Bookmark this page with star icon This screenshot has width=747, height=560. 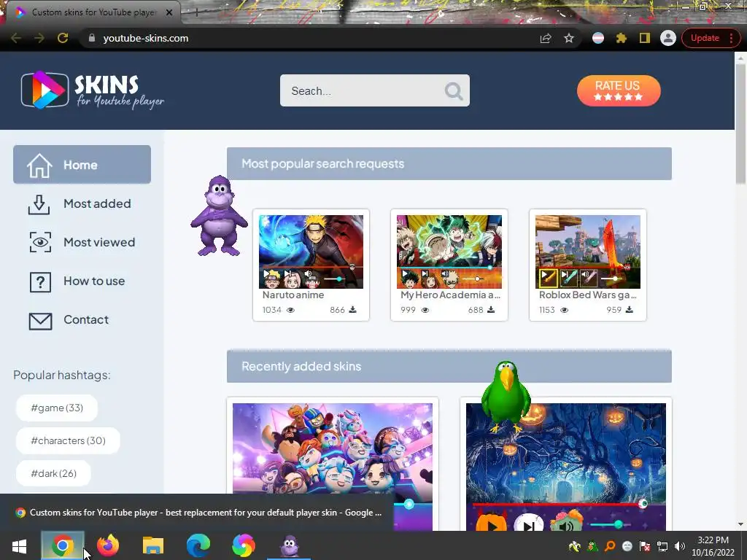[x=569, y=38]
